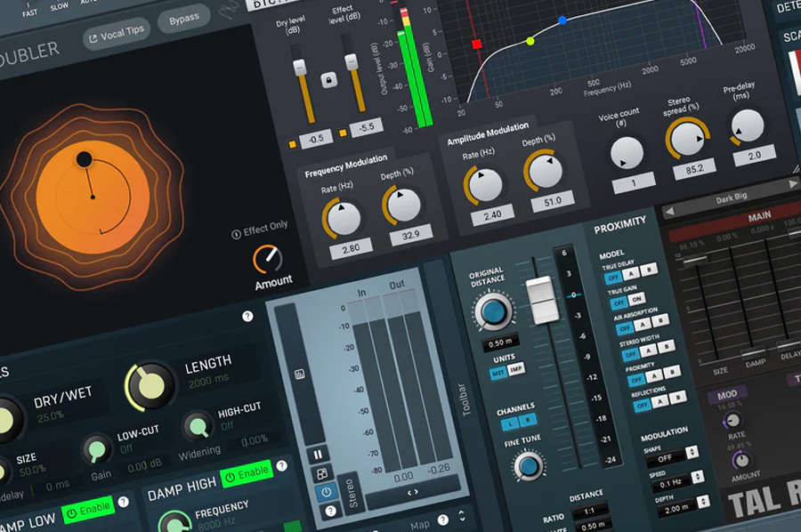
Task: Select Reflections model A
Action: click(x=659, y=402)
